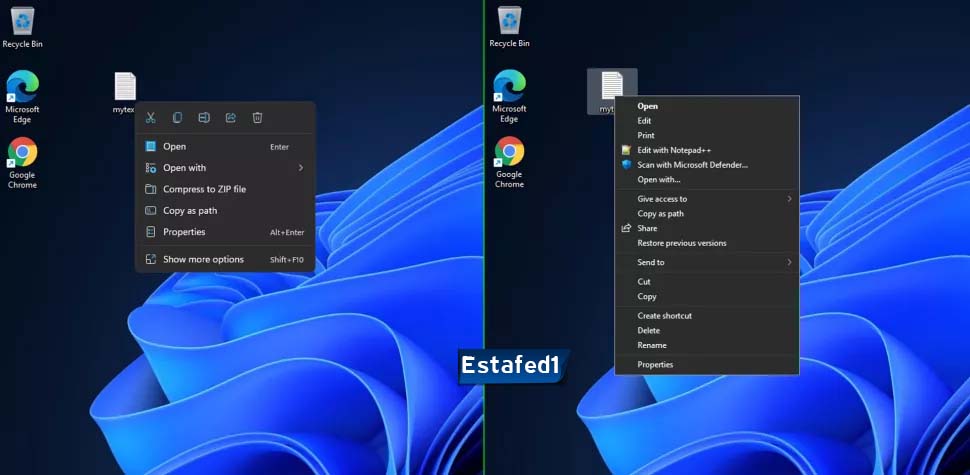
Task: Select Microsoft Edge icon on right desktop
Action: tap(509, 96)
